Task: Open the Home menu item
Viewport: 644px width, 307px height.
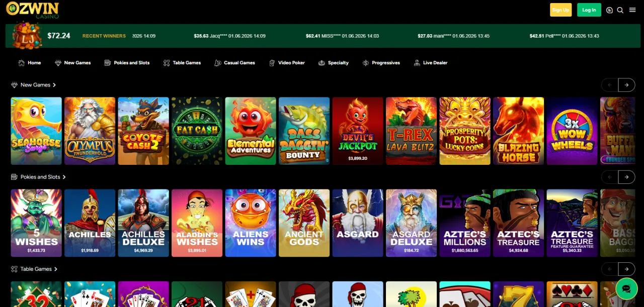Action: 30,63
